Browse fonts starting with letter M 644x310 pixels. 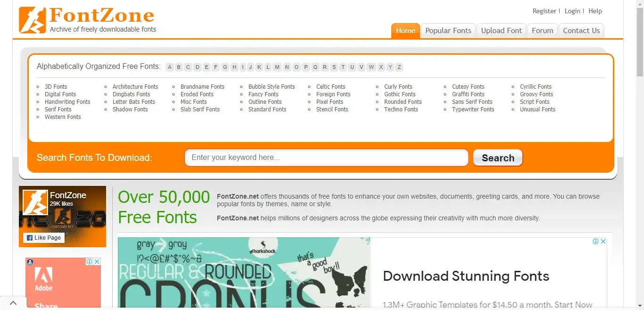point(277,67)
